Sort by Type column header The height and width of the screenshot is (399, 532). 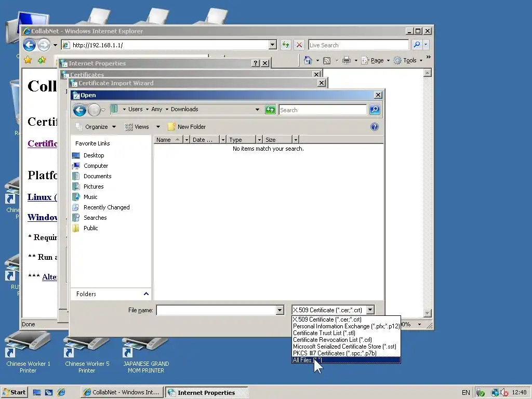pos(241,139)
